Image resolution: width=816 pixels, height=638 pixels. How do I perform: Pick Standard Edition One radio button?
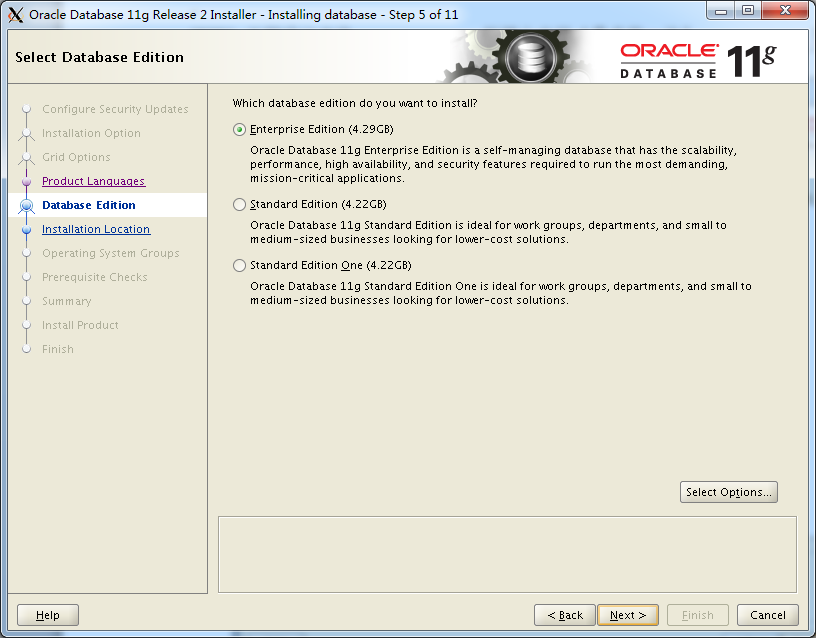[239, 265]
